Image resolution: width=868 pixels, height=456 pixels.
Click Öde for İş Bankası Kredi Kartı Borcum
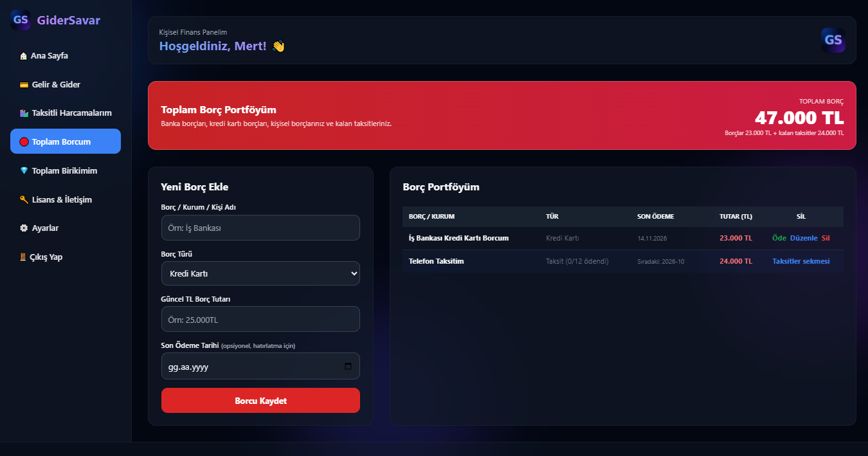779,238
